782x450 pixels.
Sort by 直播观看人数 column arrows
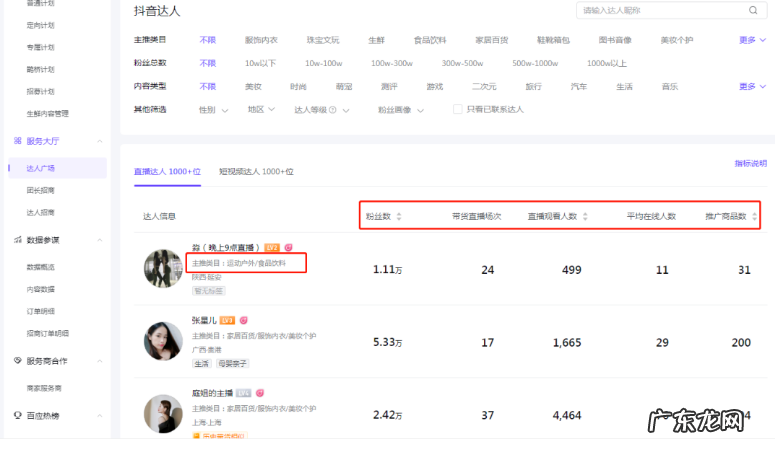(x=585, y=217)
